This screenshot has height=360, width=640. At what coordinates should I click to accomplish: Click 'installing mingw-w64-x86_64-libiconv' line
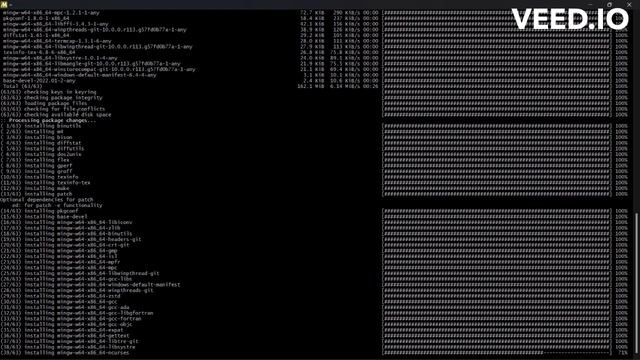point(67,222)
